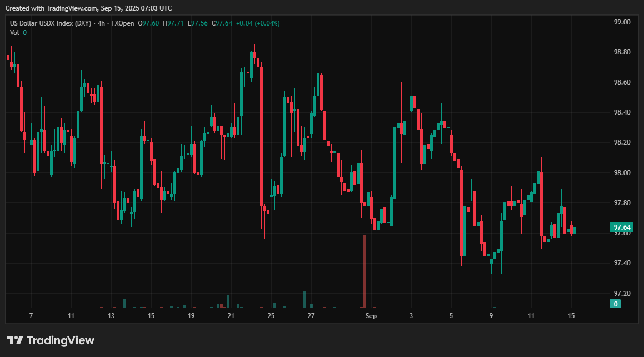This screenshot has width=644, height=357.
Task: Click the 97.80 price axis label
Action: 622,203
